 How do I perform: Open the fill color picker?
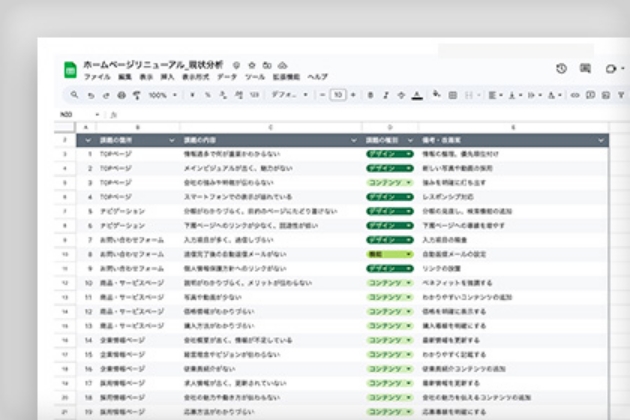(x=436, y=95)
